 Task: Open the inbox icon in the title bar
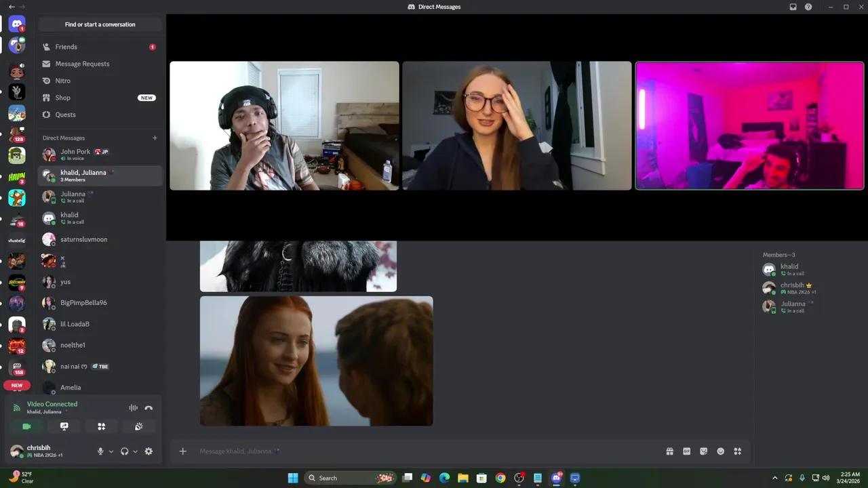tap(793, 7)
